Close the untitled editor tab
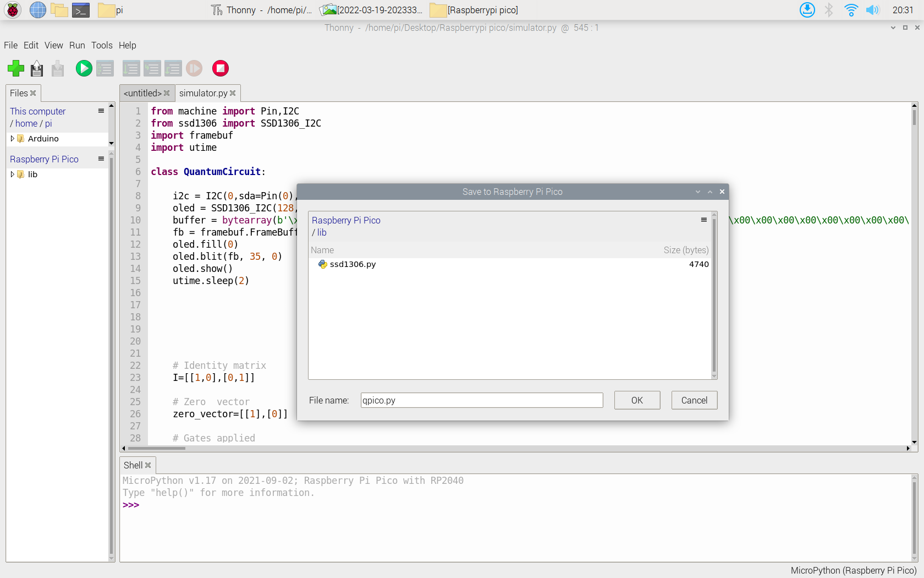This screenshot has height=578, width=924. tap(167, 93)
